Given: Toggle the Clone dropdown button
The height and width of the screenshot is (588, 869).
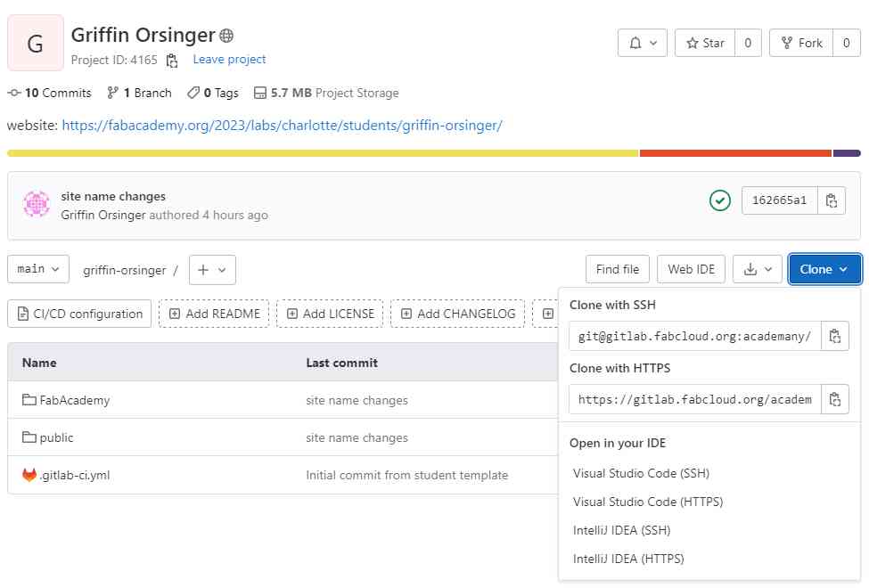Looking at the screenshot, I should pos(824,269).
